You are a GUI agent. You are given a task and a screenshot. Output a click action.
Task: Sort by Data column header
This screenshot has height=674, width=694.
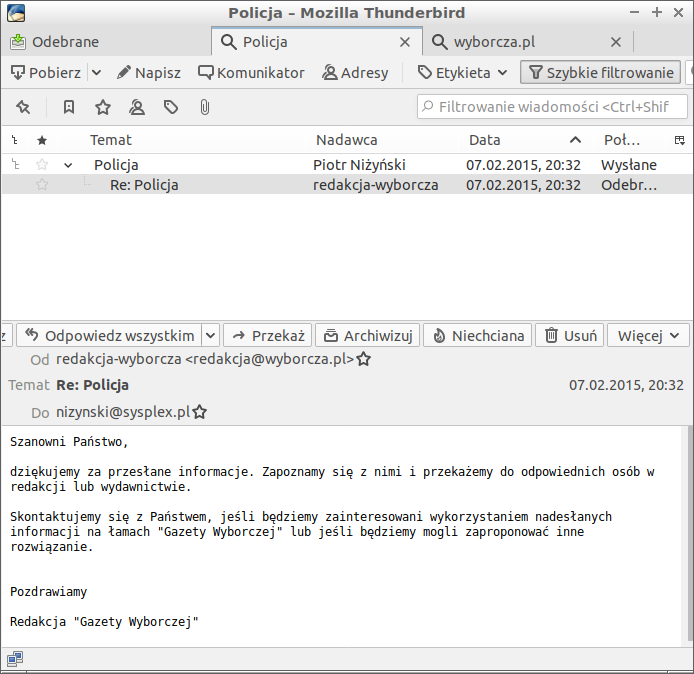(524, 140)
